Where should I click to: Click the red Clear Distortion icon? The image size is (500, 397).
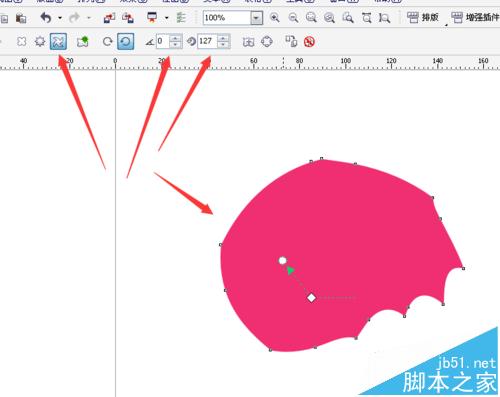309,42
